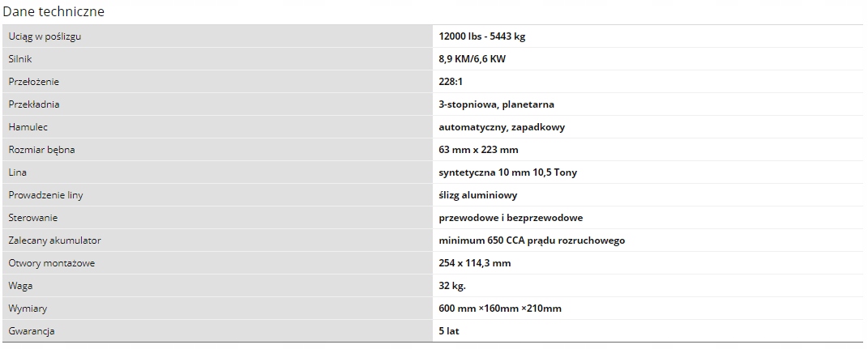Select the 'Silnik' row label

pos(16,59)
